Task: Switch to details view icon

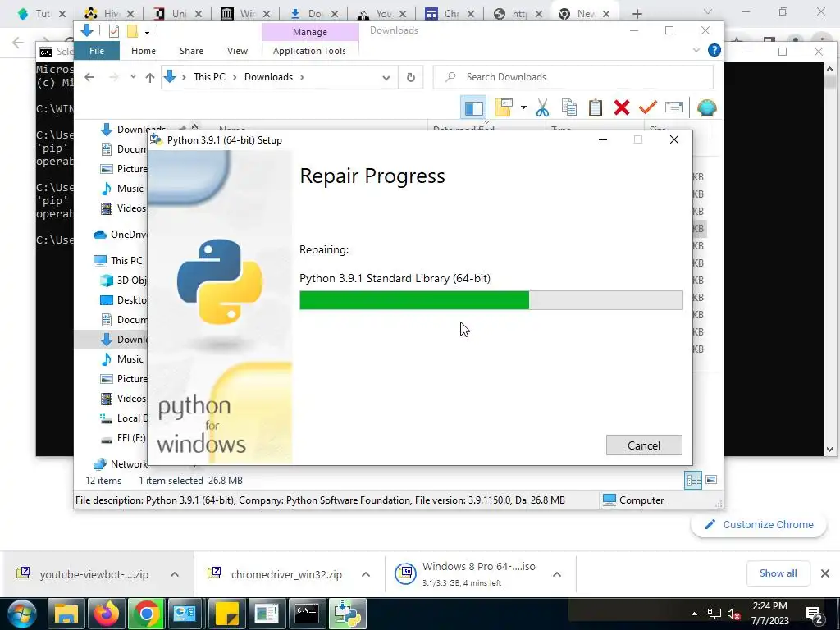Action: (x=693, y=480)
